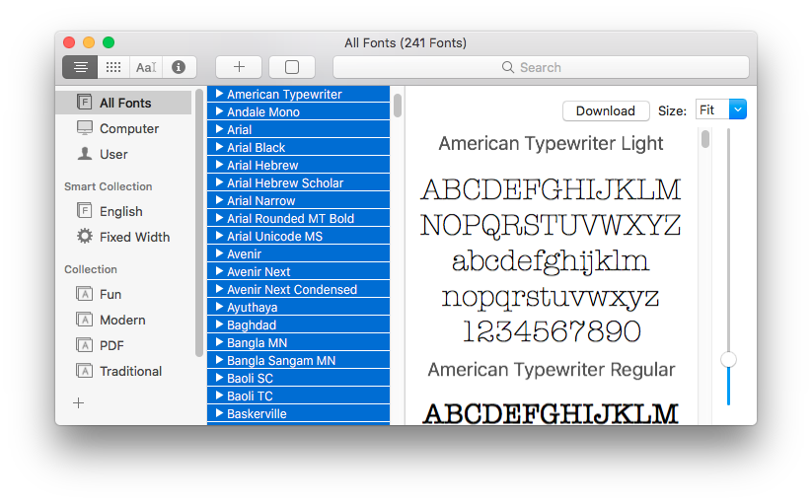Open the Modern collection

click(x=123, y=320)
